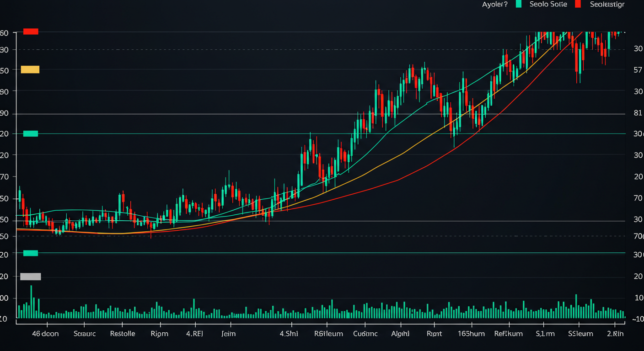Toggle the Seolo Sotie series visibility

(x=549, y=4)
